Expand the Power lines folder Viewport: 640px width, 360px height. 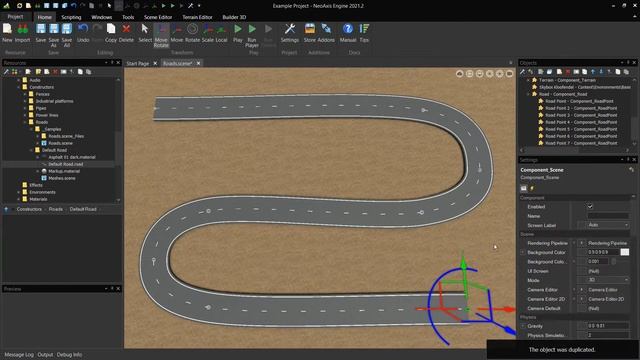pyautogui.click(x=25, y=115)
